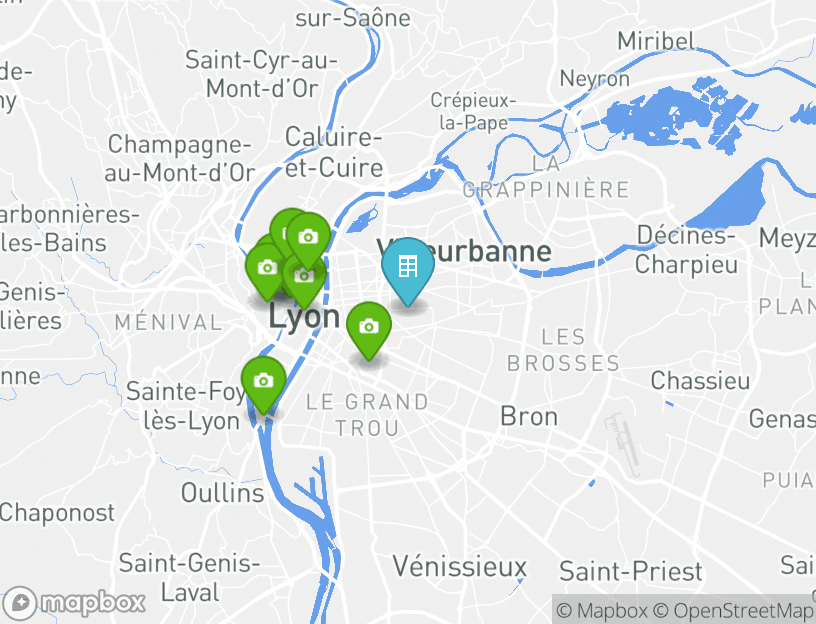
Task: Click the Lyon city label
Action: 304,316
